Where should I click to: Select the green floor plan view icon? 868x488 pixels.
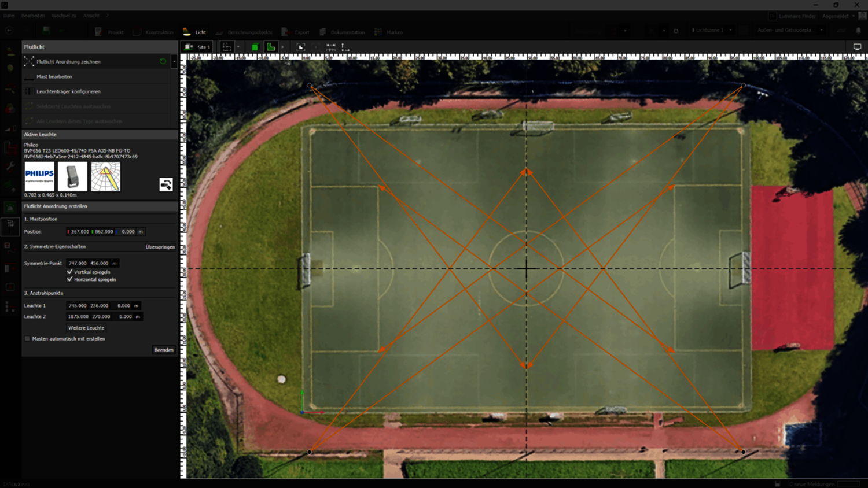270,47
